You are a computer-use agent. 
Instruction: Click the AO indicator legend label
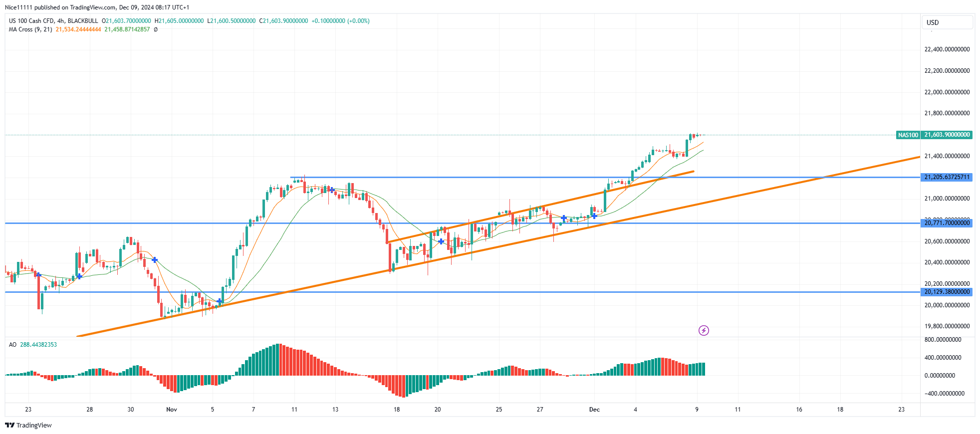coord(12,345)
